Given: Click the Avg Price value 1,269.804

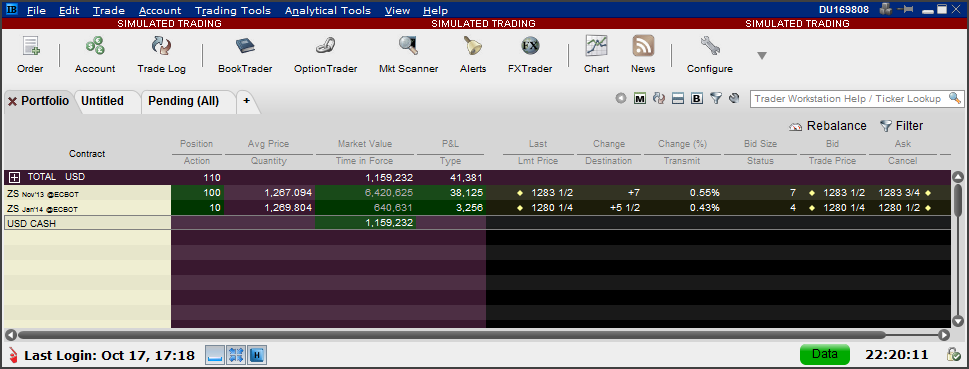Looking at the screenshot, I should click(287, 208).
